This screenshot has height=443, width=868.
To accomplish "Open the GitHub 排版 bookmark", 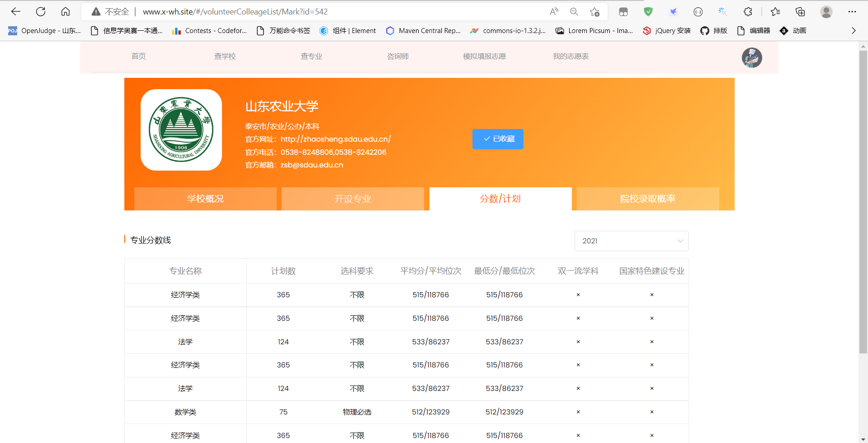I will point(714,31).
